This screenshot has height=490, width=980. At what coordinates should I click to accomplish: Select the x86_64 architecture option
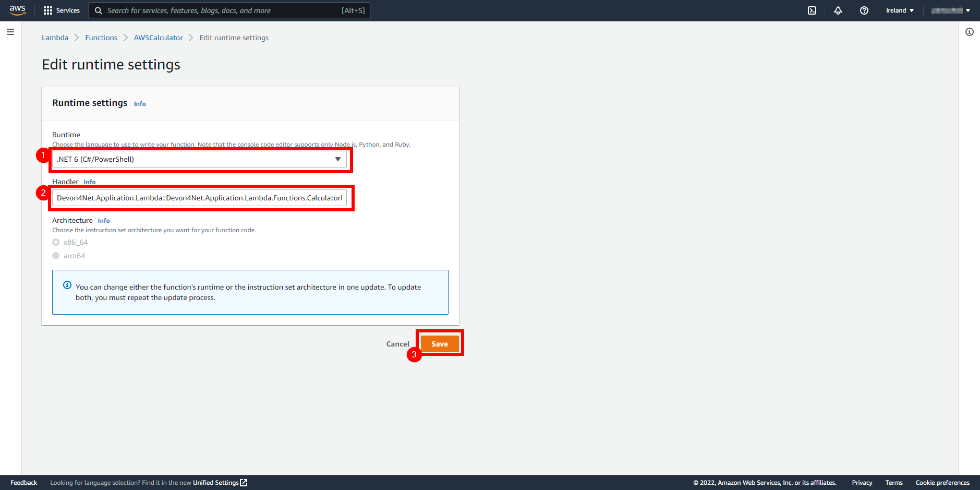click(x=56, y=242)
